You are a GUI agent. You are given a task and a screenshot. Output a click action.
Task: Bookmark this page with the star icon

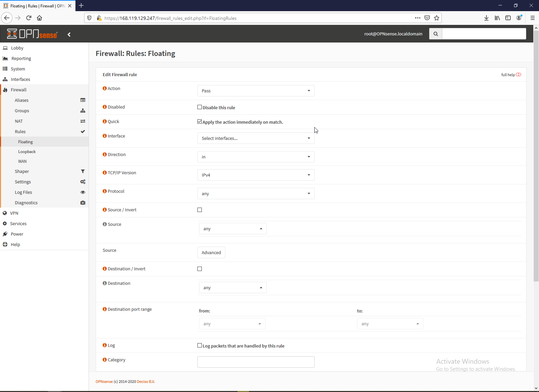437,18
